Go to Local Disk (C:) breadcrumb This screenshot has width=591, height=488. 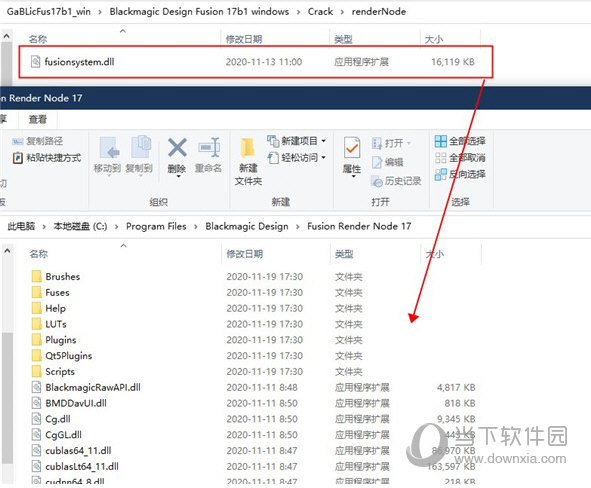point(80,226)
